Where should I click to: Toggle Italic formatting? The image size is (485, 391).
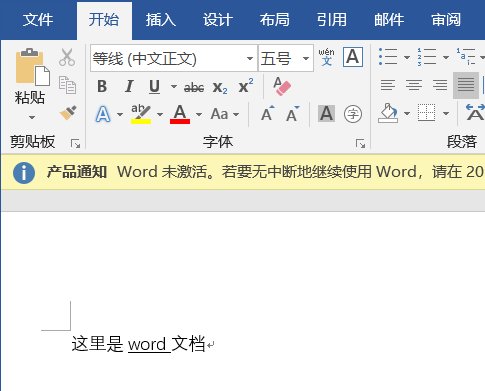(x=129, y=87)
